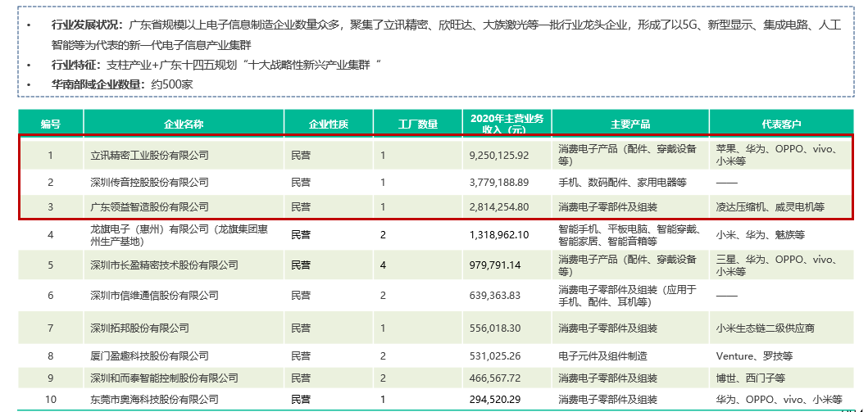
Task: Select the 立讯精密工业股份有限公司 cell
Action: coord(149,155)
